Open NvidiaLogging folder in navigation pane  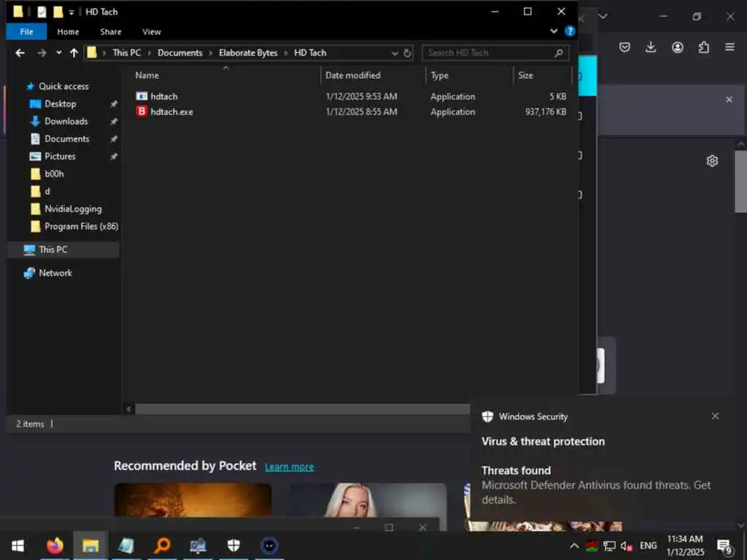(x=73, y=209)
